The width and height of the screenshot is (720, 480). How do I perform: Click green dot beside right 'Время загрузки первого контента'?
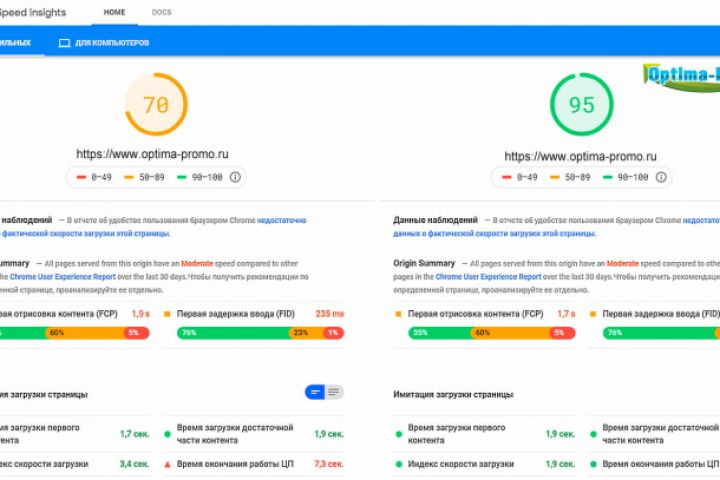tap(399, 434)
